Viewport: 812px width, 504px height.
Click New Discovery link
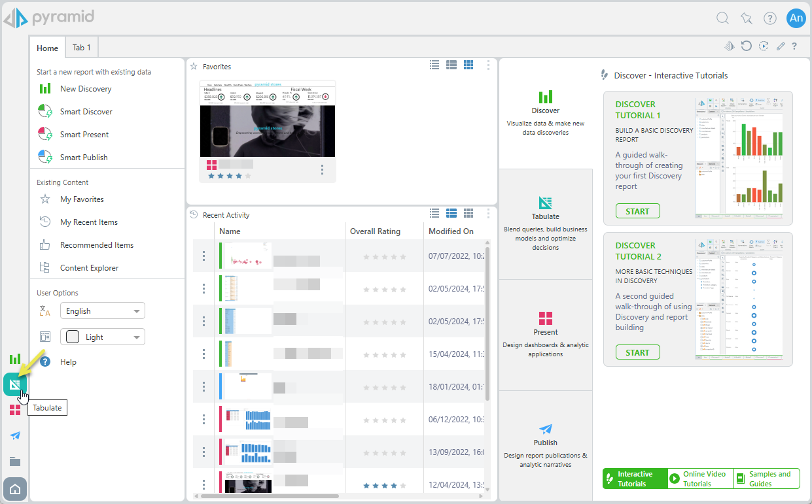coord(86,89)
